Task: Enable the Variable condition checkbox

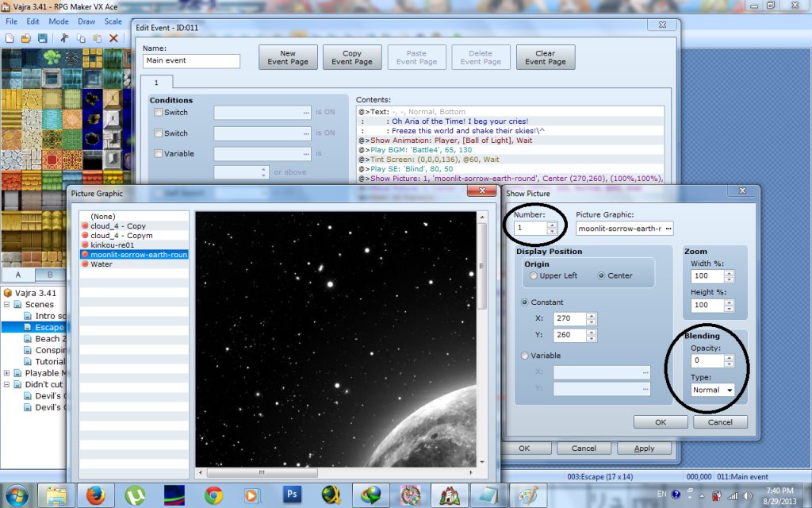Action: click(159, 153)
